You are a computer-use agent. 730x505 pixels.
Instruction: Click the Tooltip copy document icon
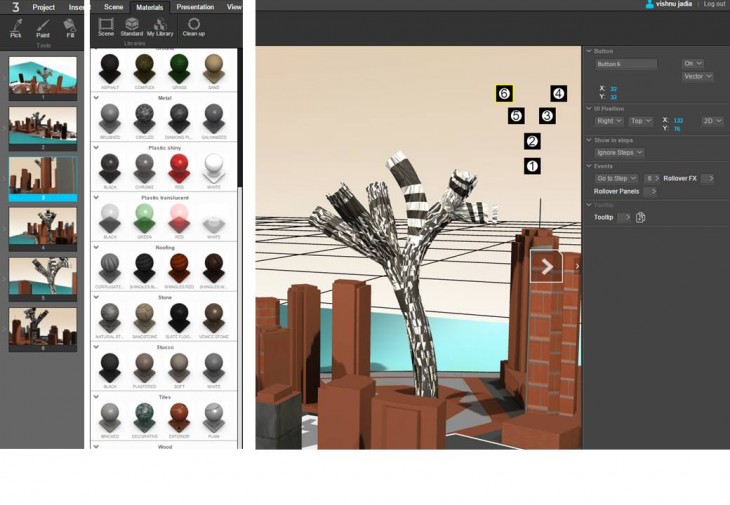pyautogui.click(x=641, y=217)
